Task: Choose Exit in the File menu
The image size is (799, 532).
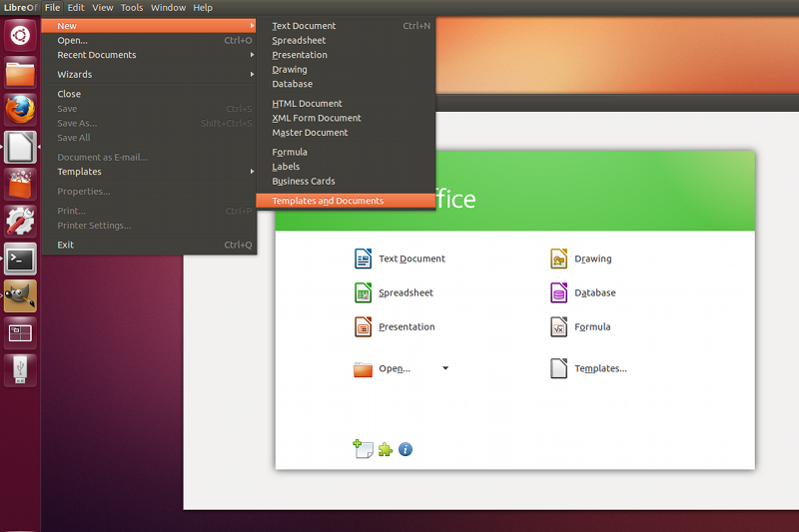Action: tap(149, 245)
